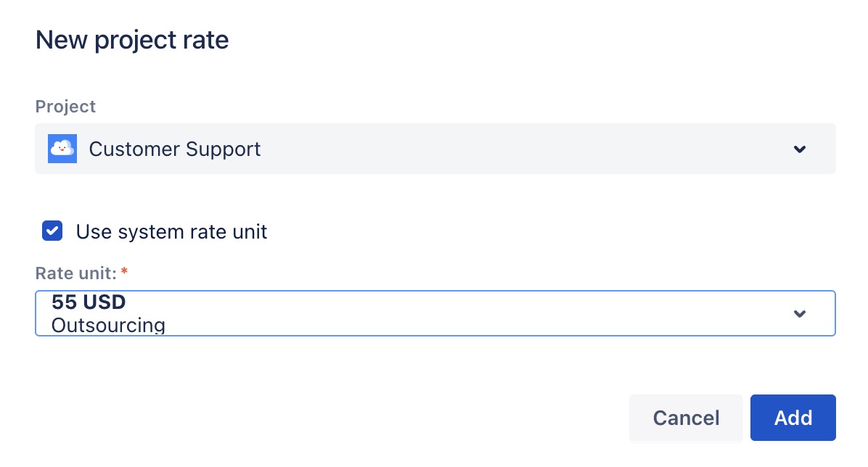The width and height of the screenshot is (868, 467).
Task: Select the Customer Support project name text
Action: coord(174,149)
